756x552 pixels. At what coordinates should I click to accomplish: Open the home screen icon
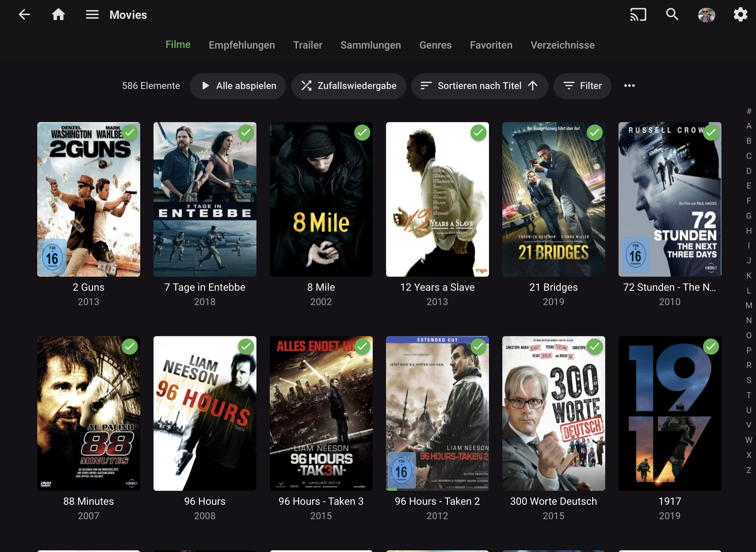pyautogui.click(x=58, y=15)
